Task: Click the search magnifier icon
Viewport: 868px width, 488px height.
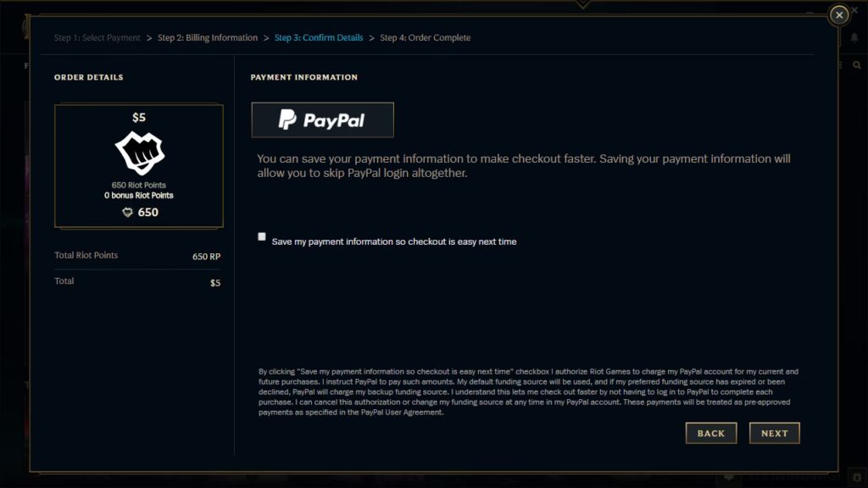Action: point(857,65)
